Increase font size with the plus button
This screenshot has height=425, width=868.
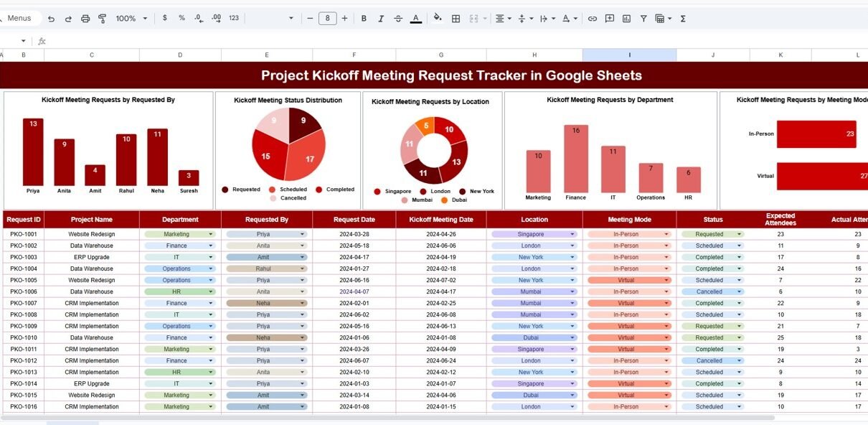coord(344,19)
